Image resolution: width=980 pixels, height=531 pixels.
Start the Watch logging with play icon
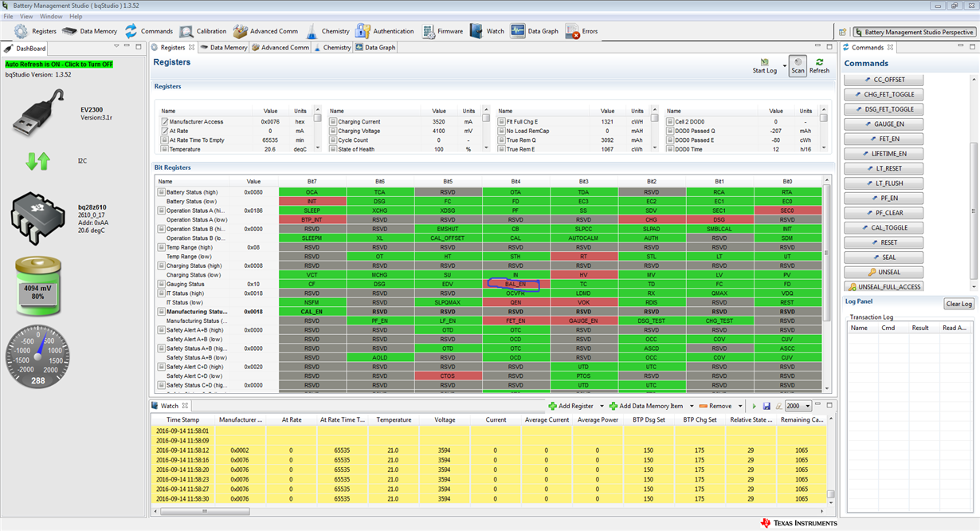click(x=754, y=406)
